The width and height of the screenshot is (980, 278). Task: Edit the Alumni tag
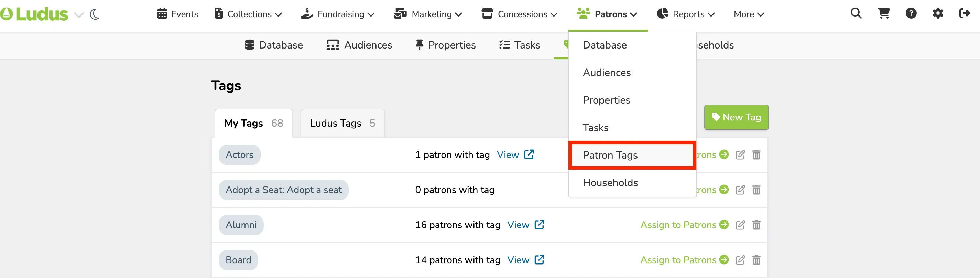[740, 225]
